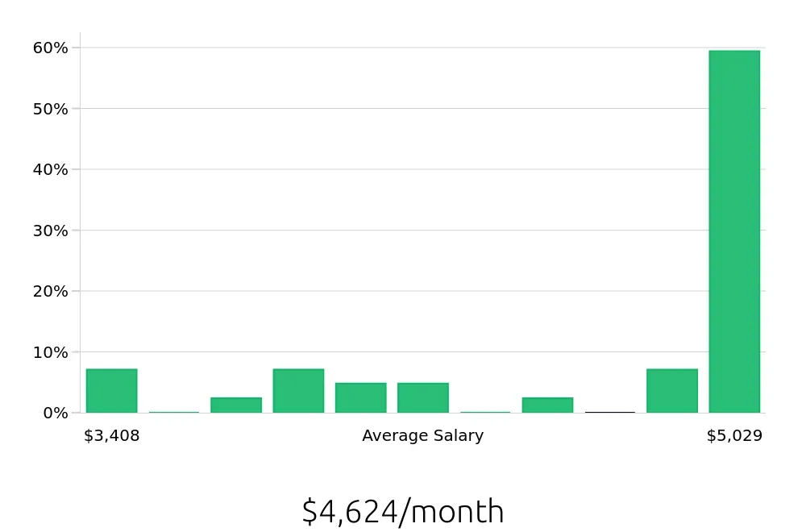
Task: Select the third bar from left
Action: point(236,405)
